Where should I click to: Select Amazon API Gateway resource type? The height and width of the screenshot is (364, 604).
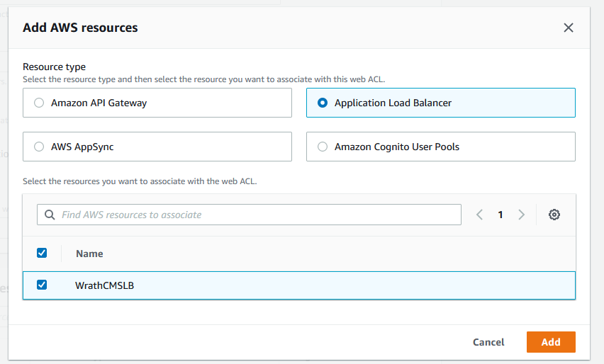click(x=39, y=103)
